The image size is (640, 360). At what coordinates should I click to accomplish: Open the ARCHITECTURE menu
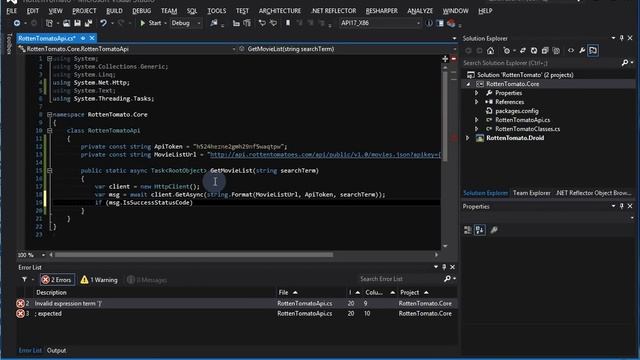click(x=280, y=11)
